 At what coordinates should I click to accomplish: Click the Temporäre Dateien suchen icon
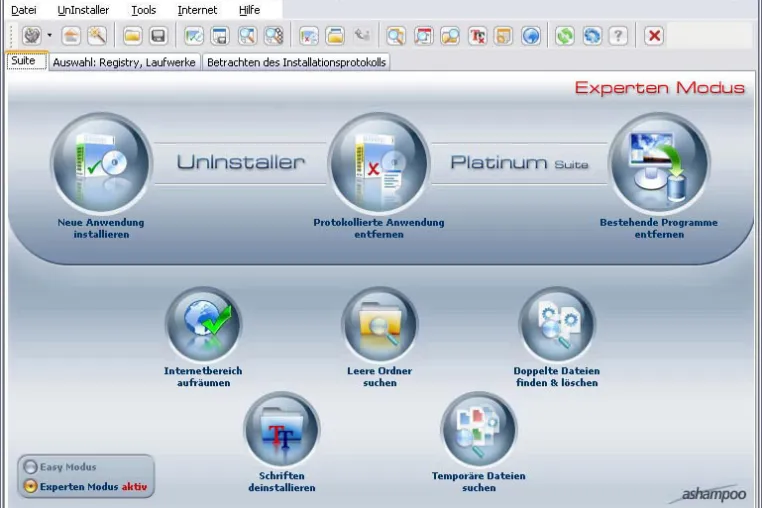click(x=479, y=429)
